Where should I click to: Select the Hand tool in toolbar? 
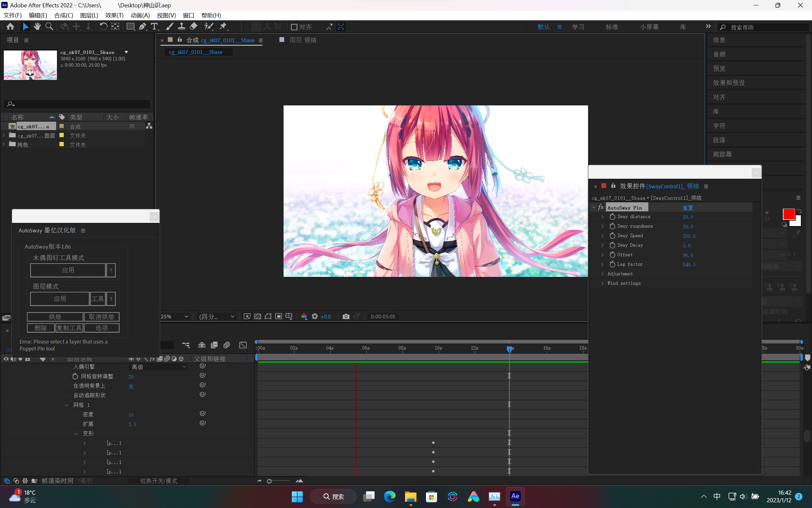point(37,27)
